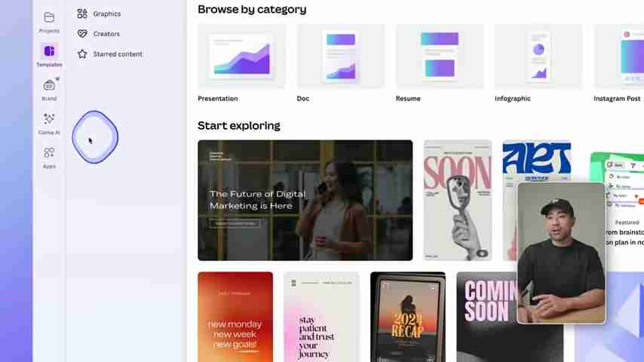
Task: Choose the Infographic category thumbnail
Action: click(538, 57)
